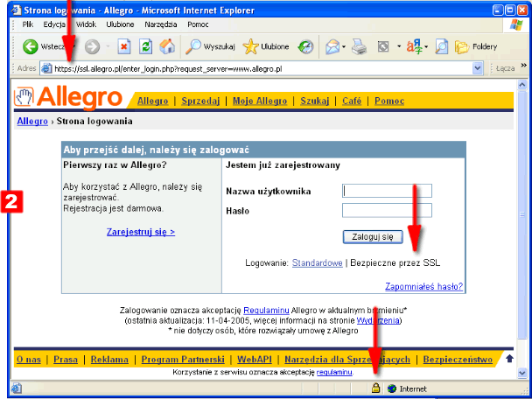Open the translate icon dropdown arrow
Screen dimensions: 532x399
tap(426, 47)
